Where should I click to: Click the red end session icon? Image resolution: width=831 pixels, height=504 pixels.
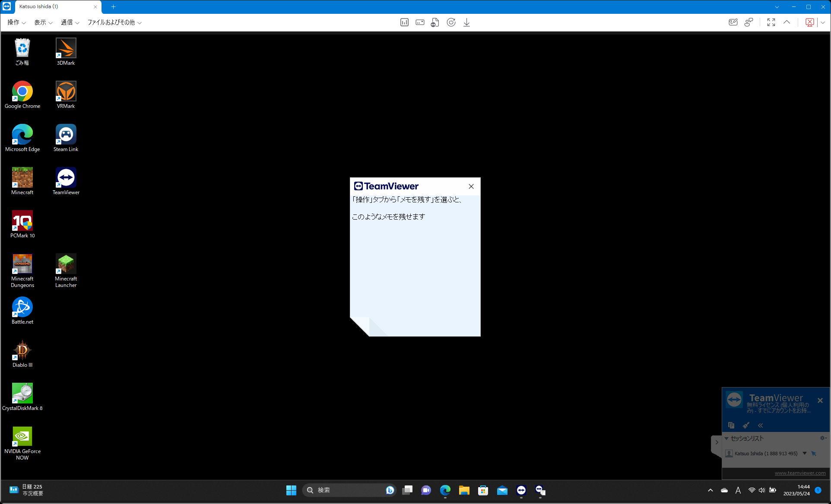coord(810,22)
